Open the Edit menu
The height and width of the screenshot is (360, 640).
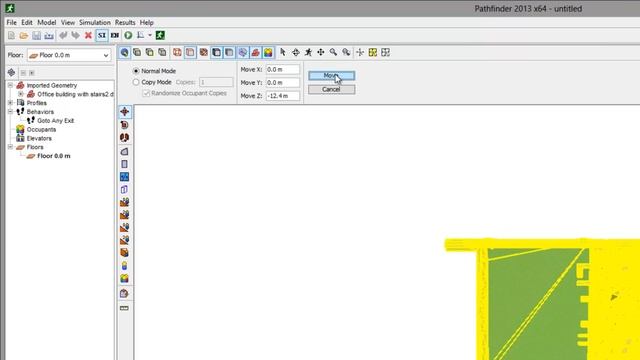[27, 22]
